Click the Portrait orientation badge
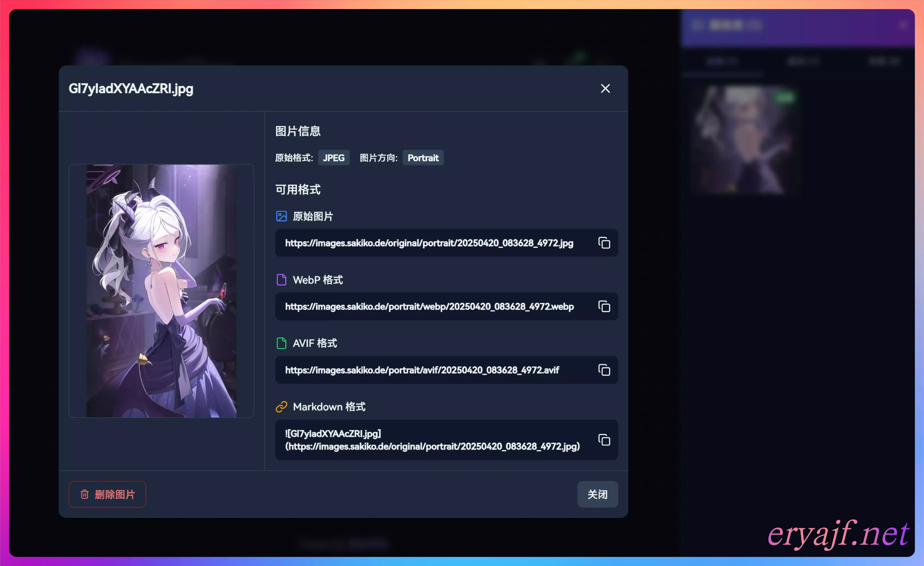This screenshot has height=566, width=924. (423, 158)
